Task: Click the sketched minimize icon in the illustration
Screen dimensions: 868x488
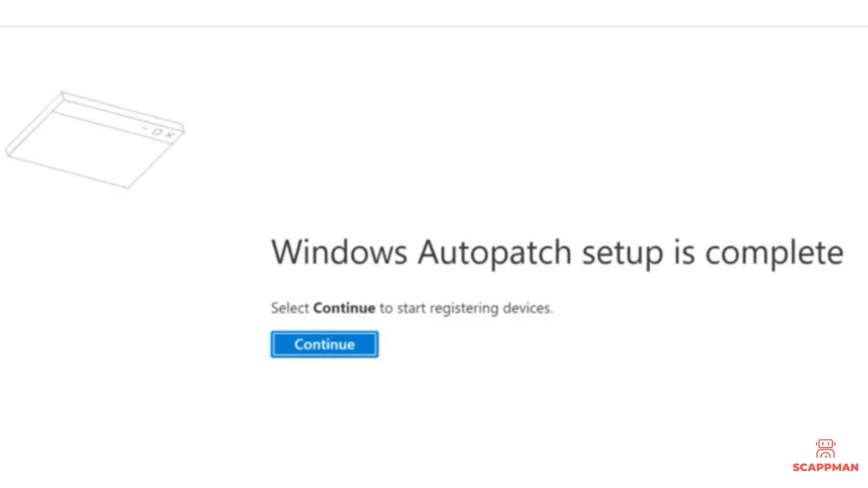Action: (x=145, y=128)
